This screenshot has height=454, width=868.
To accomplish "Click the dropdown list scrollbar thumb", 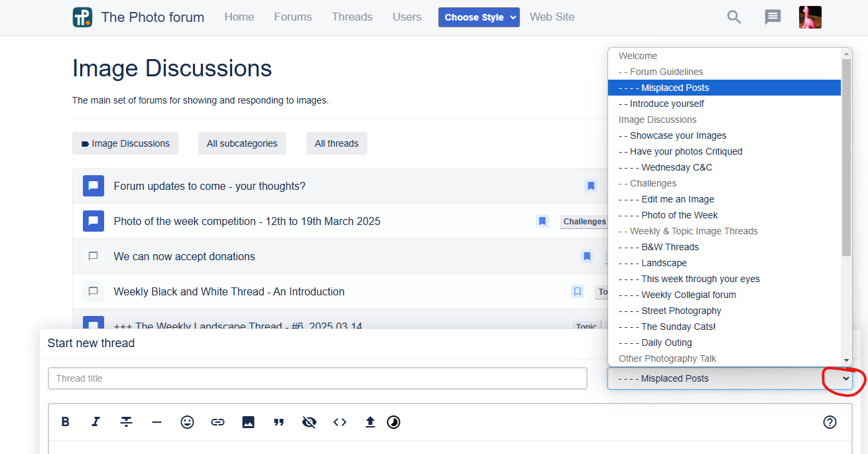I will tap(846, 156).
